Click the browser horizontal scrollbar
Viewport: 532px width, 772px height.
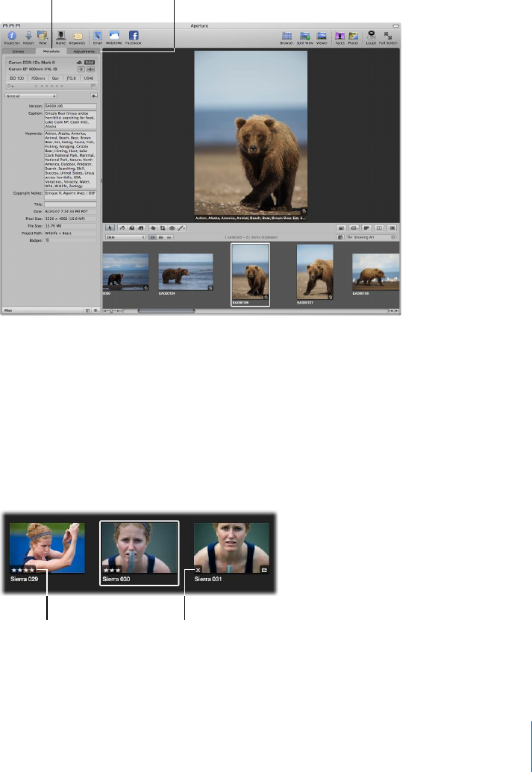pos(166,311)
